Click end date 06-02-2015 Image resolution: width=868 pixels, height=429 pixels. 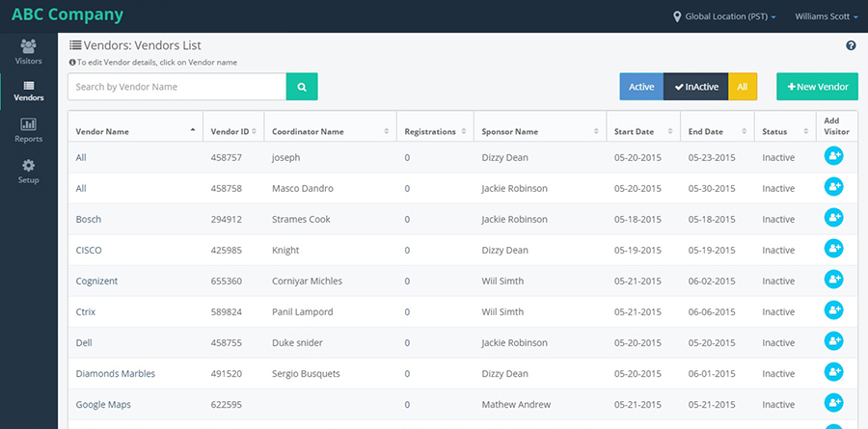coord(712,282)
